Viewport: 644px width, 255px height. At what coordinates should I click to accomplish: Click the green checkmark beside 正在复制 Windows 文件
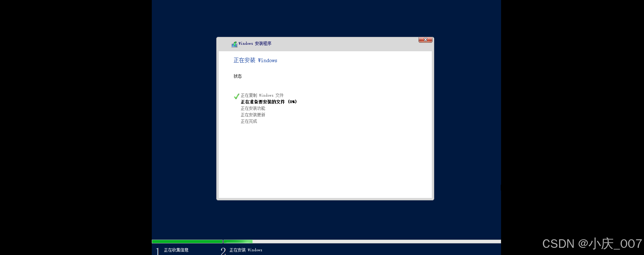(x=236, y=96)
